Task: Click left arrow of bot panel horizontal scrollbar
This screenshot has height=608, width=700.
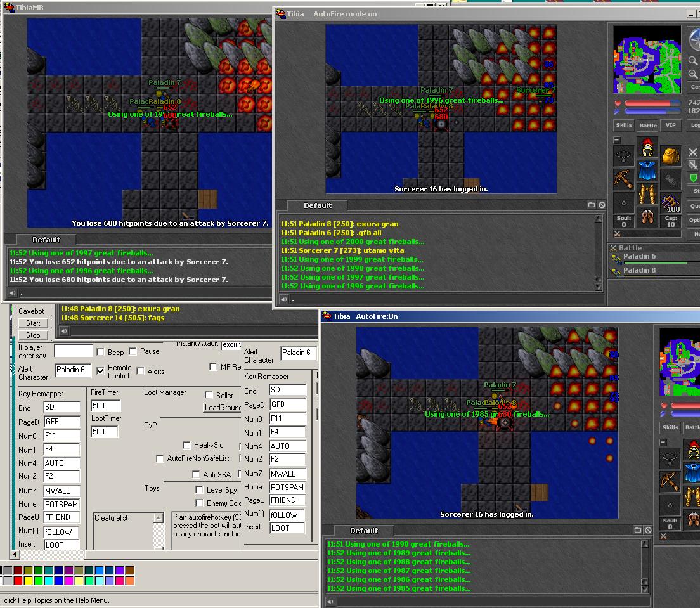Action: click(x=15, y=555)
